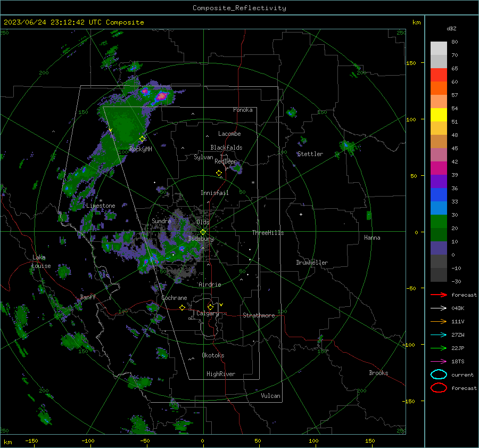Click the Okotoks town label
The image size is (479, 448).
click(x=213, y=355)
